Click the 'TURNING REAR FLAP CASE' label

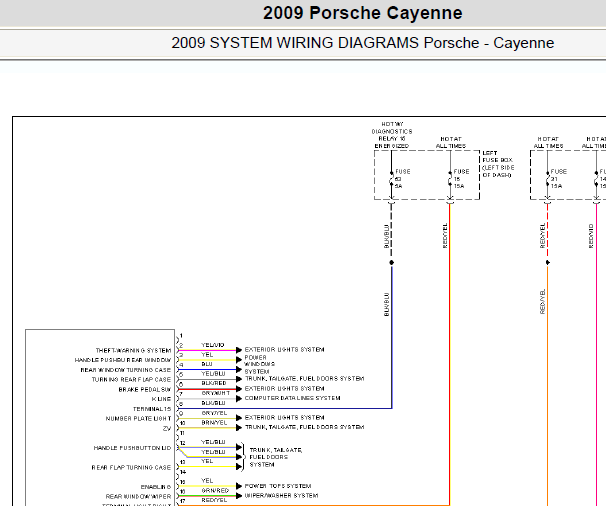click(131, 380)
